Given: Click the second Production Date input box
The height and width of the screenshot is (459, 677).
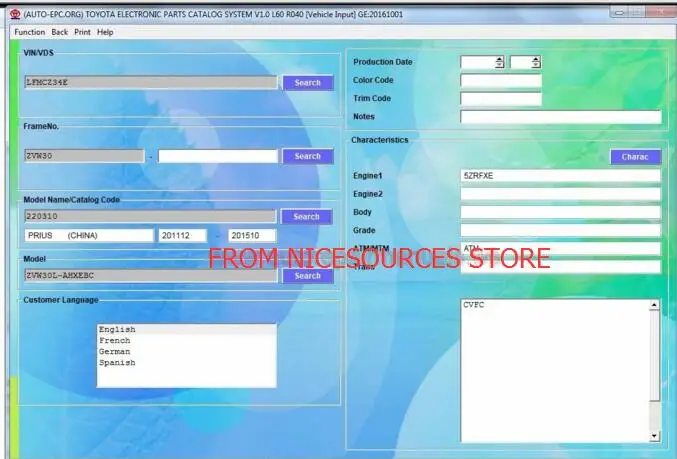Looking at the screenshot, I should tap(521, 62).
